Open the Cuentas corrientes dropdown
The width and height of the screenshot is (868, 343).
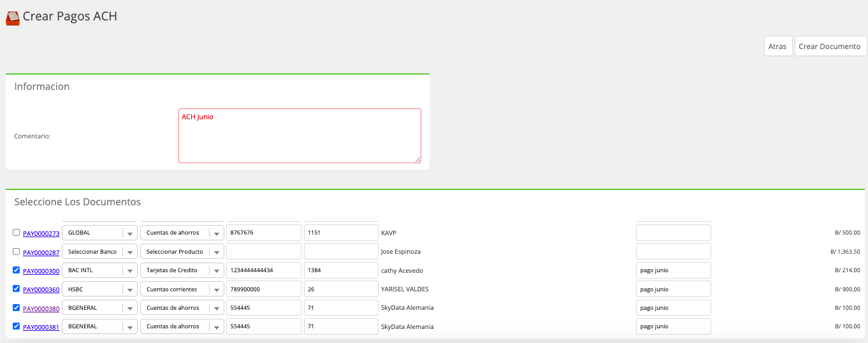182,289
